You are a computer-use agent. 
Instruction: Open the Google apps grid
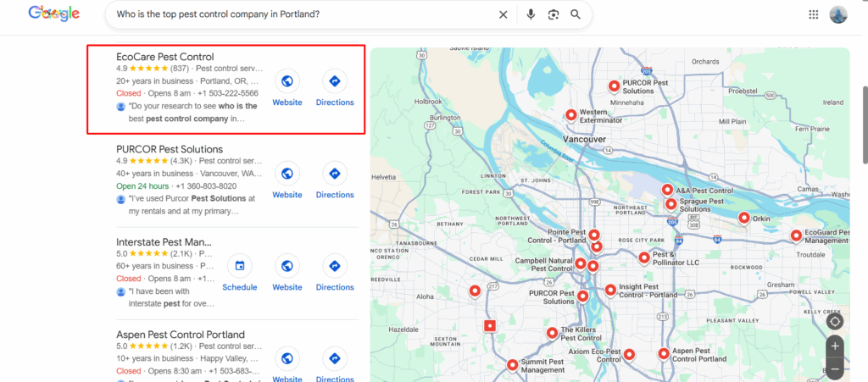point(814,14)
